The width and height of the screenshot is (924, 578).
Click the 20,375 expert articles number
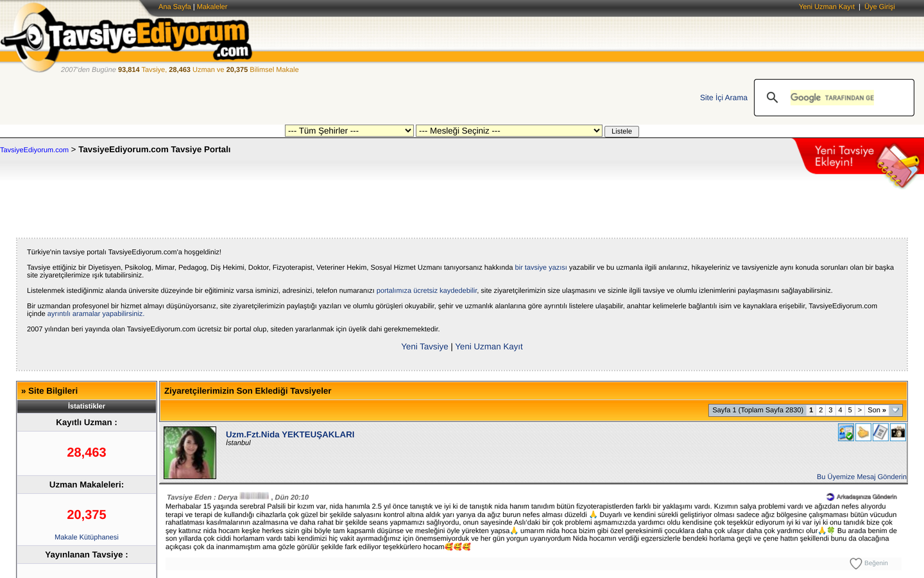tap(87, 514)
